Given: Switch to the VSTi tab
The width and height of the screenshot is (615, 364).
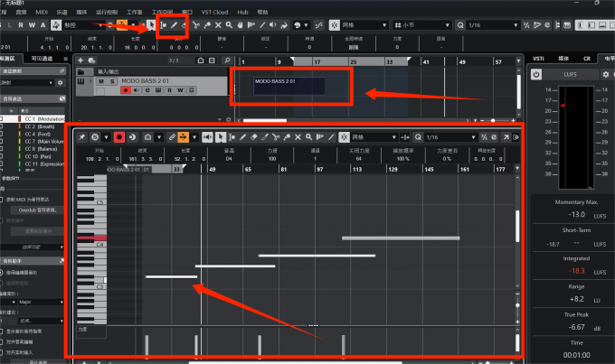Looking at the screenshot, I should tap(538, 59).
